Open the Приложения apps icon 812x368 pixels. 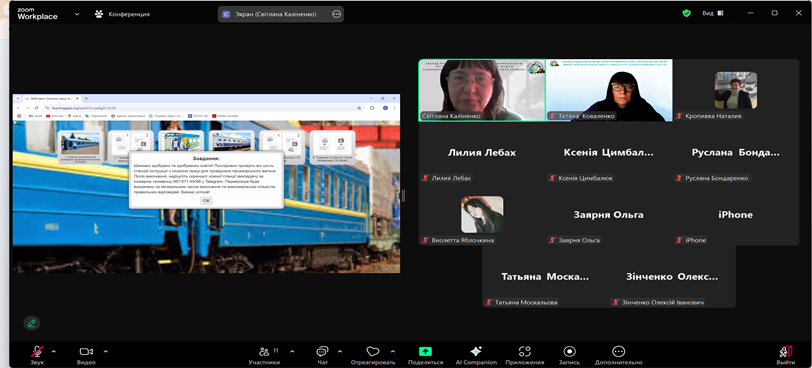pos(525,351)
